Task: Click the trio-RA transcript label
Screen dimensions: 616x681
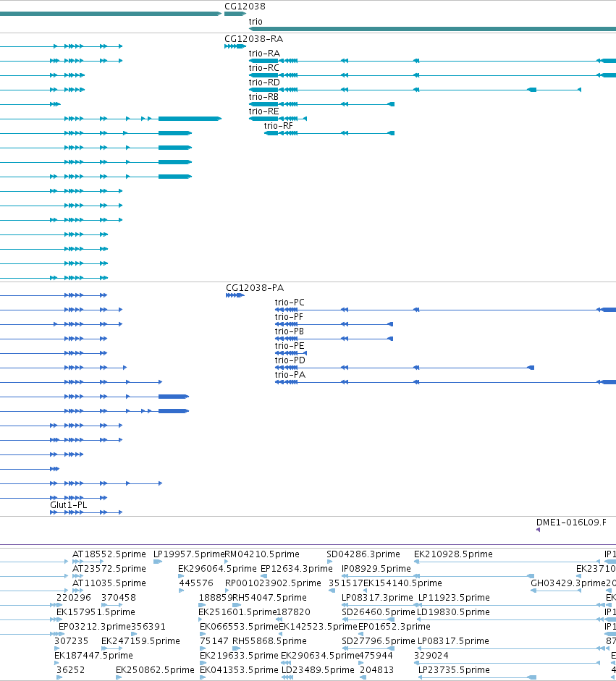Action: click(x=264, y=54)
